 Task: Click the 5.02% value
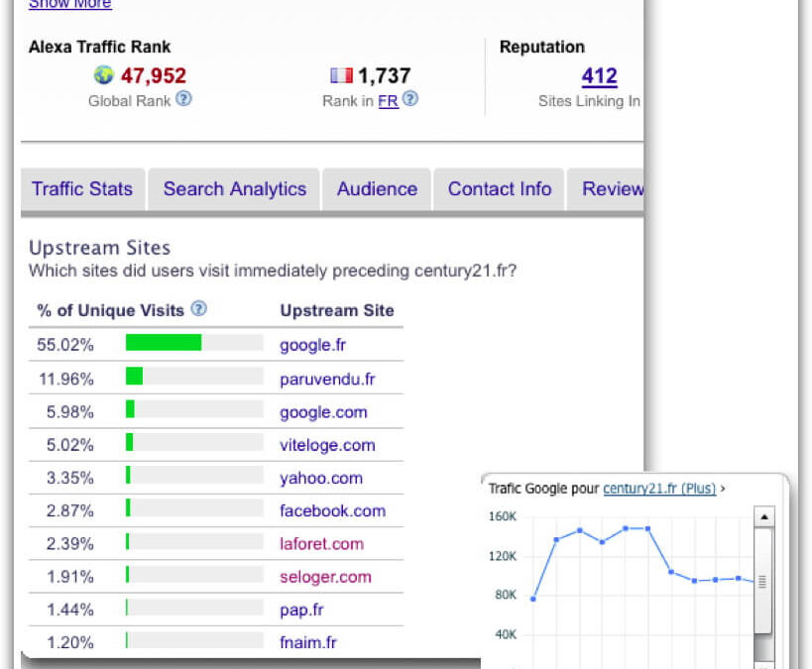pyautogui.click(x=70, y=445)
